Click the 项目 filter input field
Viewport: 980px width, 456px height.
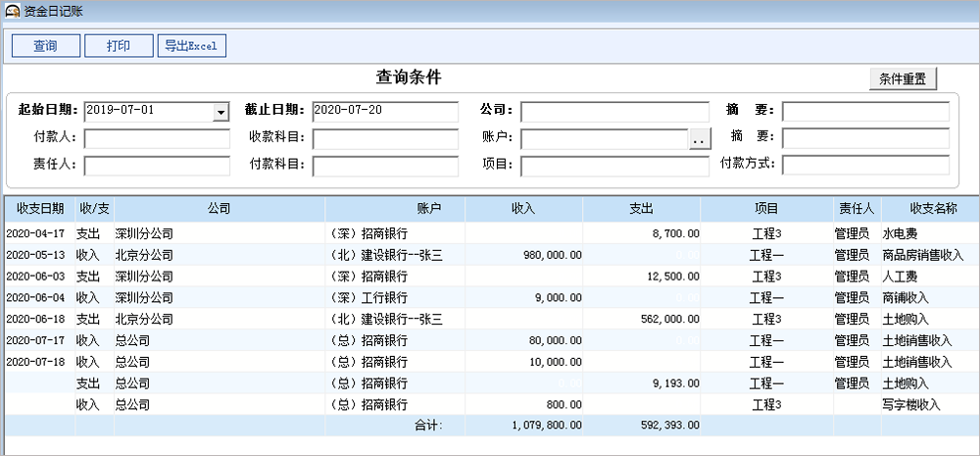point(614,165)
